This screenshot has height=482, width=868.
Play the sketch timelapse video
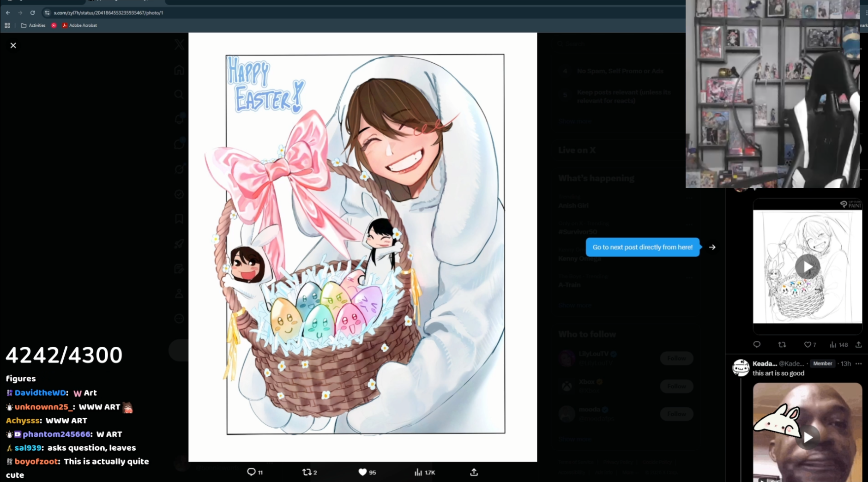[x=807, y=266]
